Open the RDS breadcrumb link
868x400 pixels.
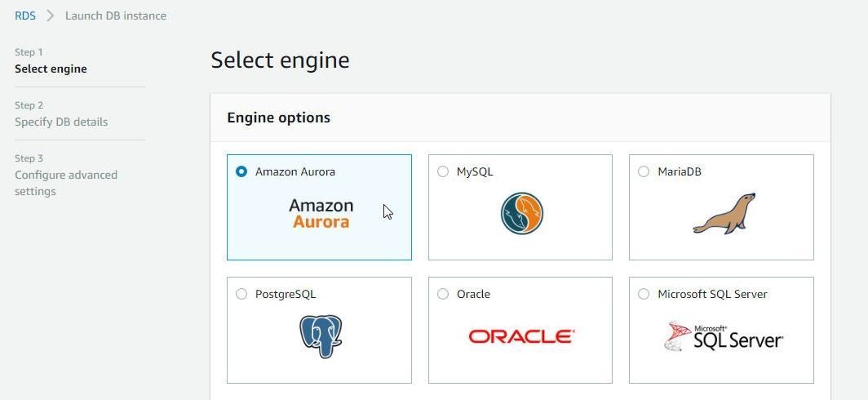click(x=25, y=16)
